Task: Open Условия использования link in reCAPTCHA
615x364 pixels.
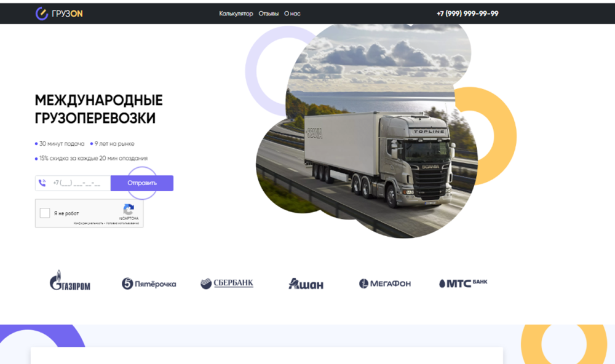Action: (122, 223)
